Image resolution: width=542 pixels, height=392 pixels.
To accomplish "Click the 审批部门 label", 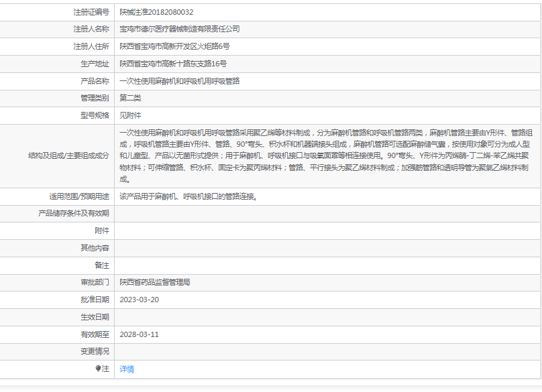I will [95, 283].
